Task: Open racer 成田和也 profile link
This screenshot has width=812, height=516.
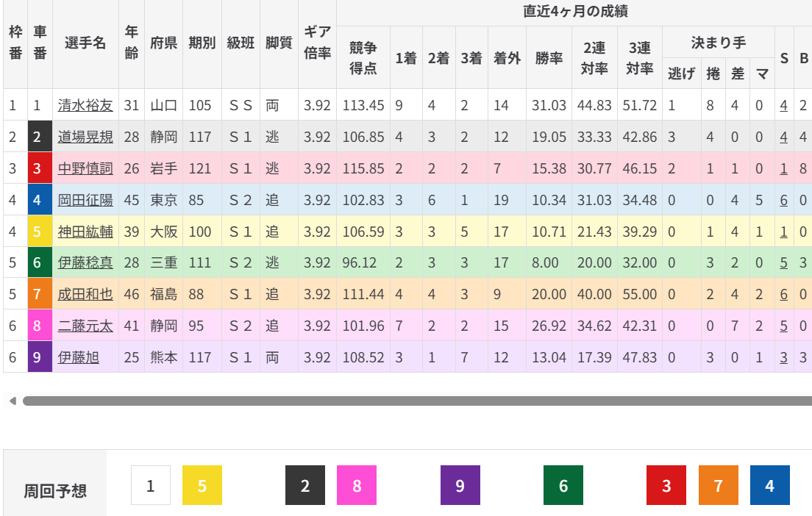Action: [85, 294]
